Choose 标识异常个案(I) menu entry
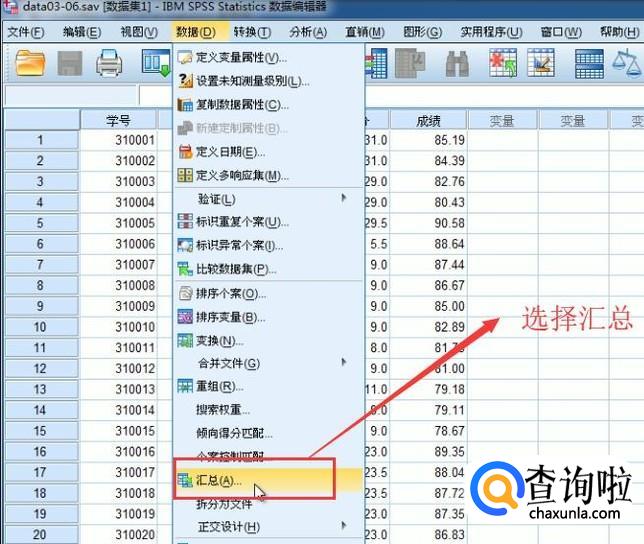This screenshot has width=644, height=544. point(269,246)
